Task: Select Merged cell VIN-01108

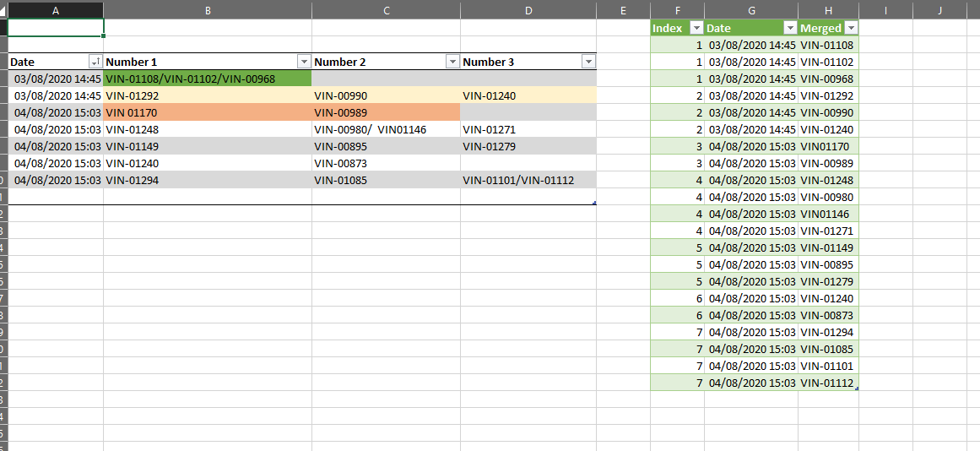Action: pyautogui.click(x=828, y=45)
